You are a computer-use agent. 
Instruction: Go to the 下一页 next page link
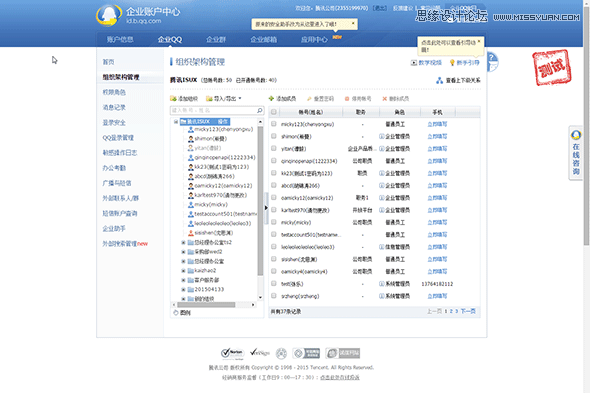click(468, 311)
